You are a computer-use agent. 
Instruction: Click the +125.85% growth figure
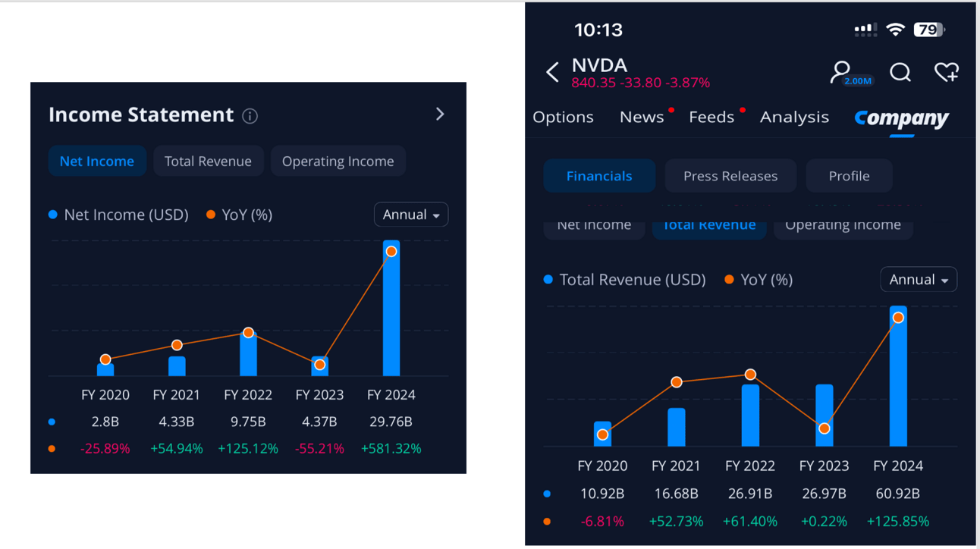[x=898, y=521]
